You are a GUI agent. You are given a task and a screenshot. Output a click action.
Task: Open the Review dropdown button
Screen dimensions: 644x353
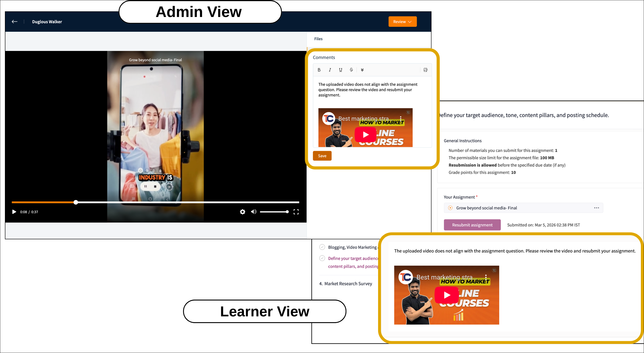coord(402,22)
